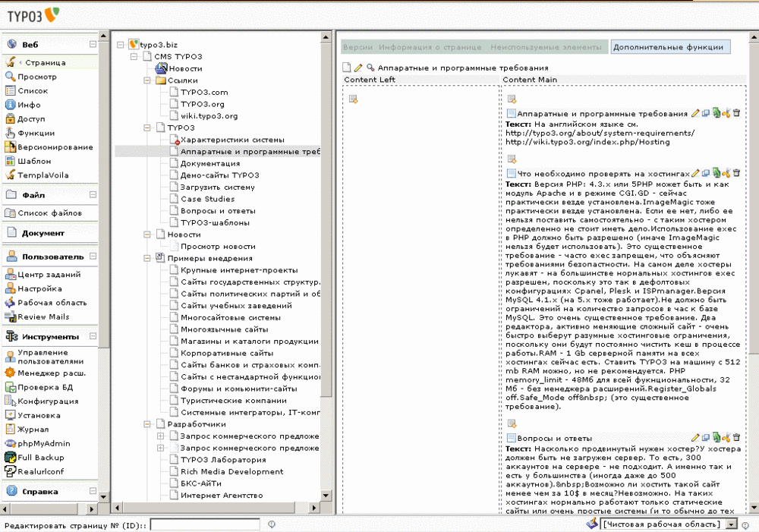Collapse the Примеры внедрения branch

point(147,258)
